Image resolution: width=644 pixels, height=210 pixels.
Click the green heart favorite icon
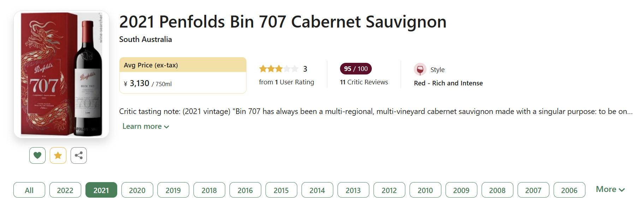(37, 155)
